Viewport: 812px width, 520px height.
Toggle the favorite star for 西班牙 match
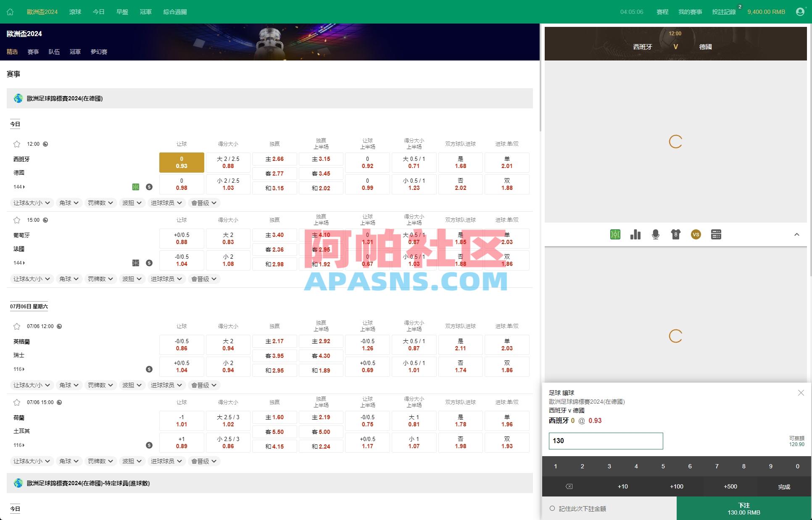point(17,144)
